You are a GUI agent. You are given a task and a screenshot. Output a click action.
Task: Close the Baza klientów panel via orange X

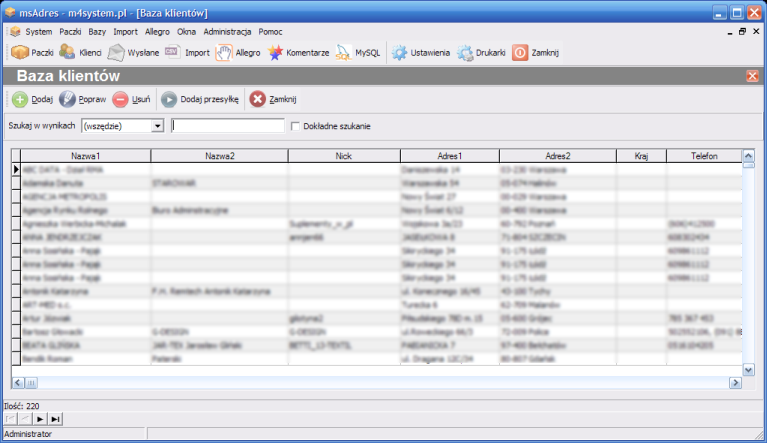pos(752,76)
